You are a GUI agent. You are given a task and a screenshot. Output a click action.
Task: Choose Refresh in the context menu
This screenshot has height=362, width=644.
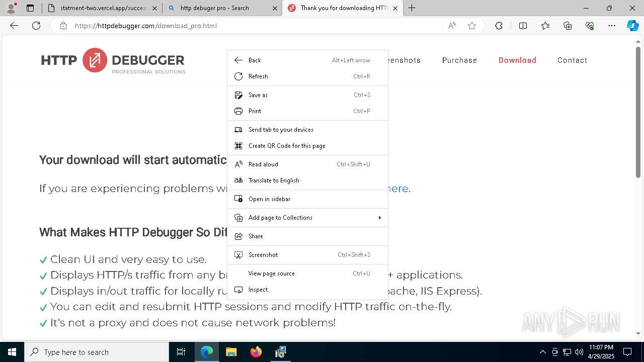(307, 76)
